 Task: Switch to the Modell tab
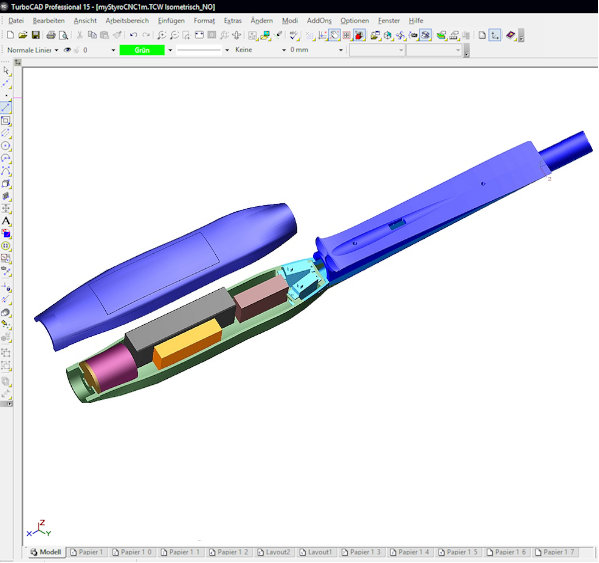pyautogui.click(x=47, y=552)
